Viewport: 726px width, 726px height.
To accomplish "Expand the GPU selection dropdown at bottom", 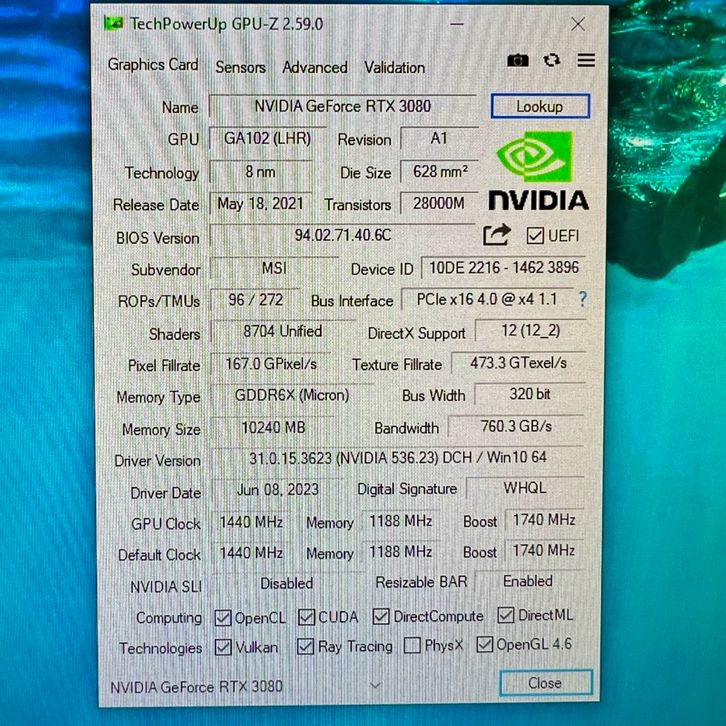I will point(376,685).
